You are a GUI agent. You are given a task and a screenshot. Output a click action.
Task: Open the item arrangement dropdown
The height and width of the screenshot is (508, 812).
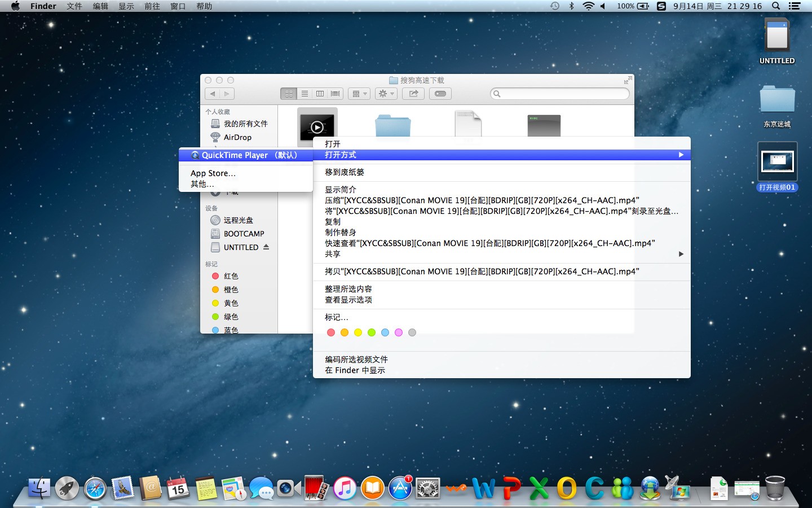(x=359, y=94)
